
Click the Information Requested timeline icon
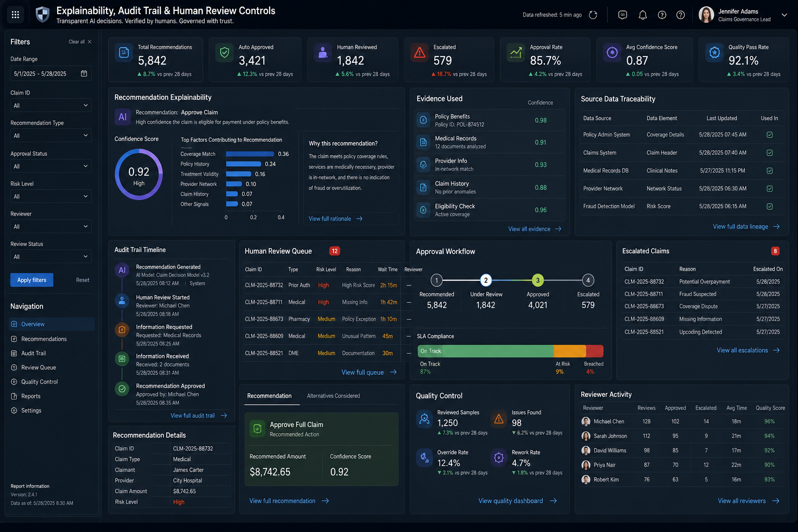point(122,330)
